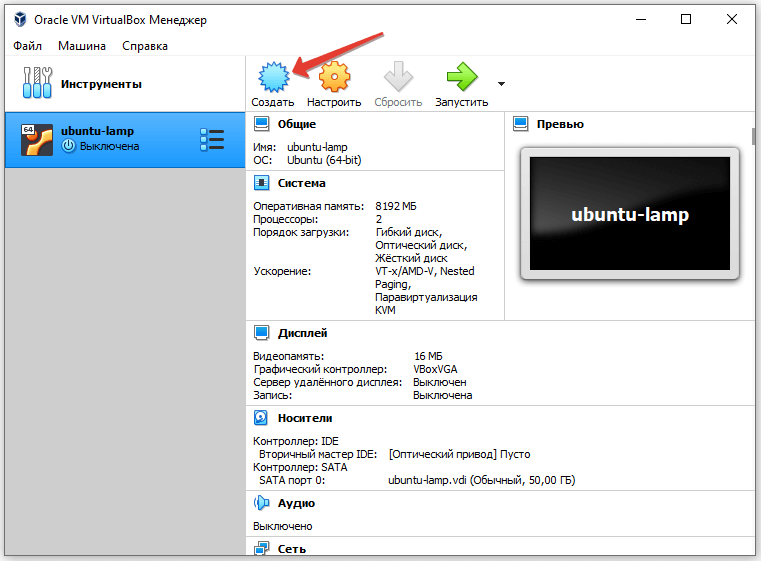Screen dimensions: 761x561
Task: Click the Превью section monitor icon
Action: pyautogui.click(x=521, y=124)
